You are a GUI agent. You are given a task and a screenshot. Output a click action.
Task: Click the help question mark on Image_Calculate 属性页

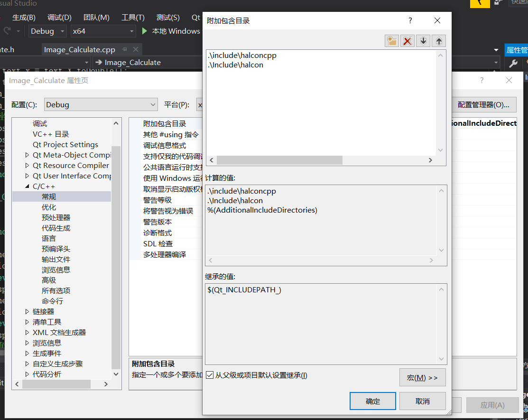482,81
